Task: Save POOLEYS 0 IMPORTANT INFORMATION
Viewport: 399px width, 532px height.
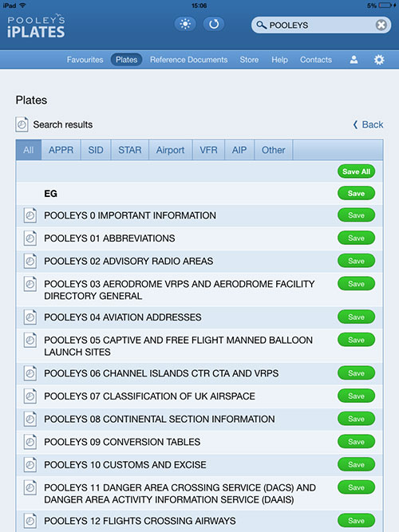Action: click(356, 215)
